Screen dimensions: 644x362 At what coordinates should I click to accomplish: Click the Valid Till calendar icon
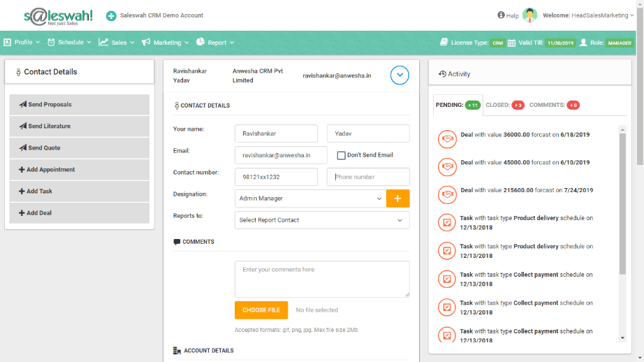[x=511, y=43]
